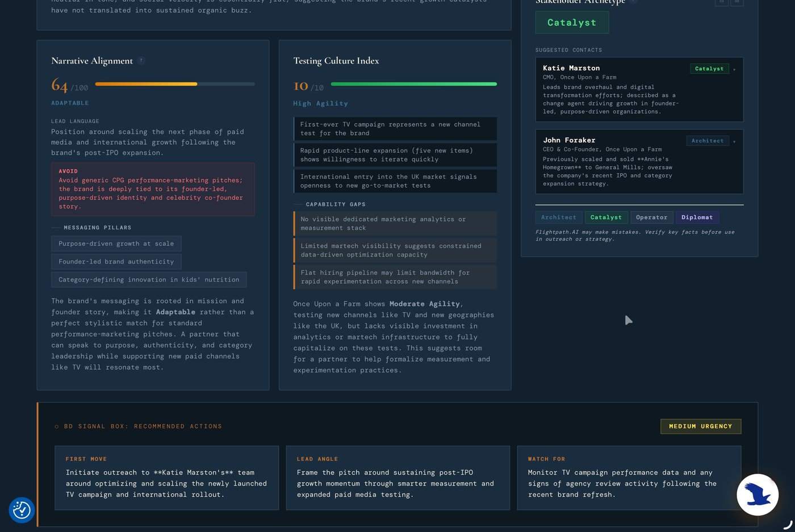Click the 'International entry into the UK' row
This screenshot has width=795, height=532.
(395, 181)
